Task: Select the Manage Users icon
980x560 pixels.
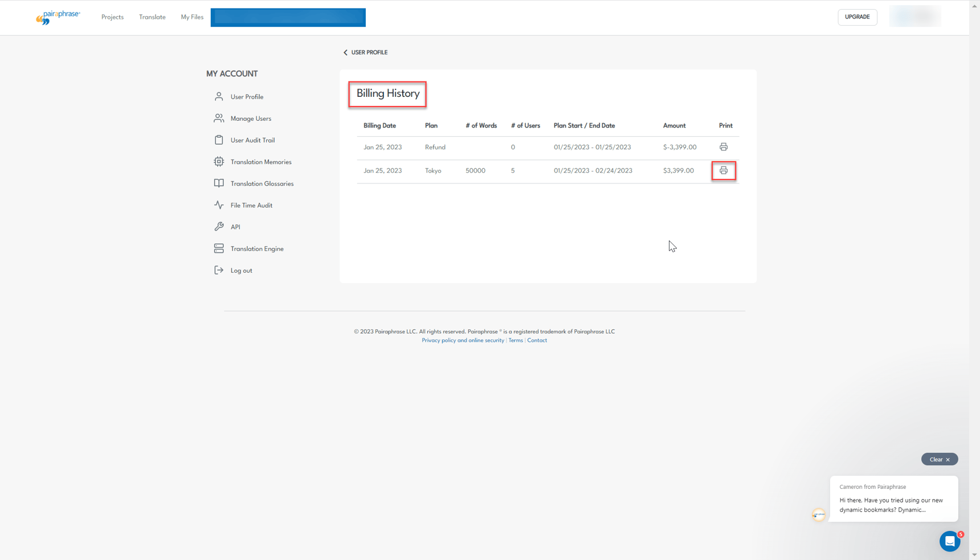Action: (219, 118)
